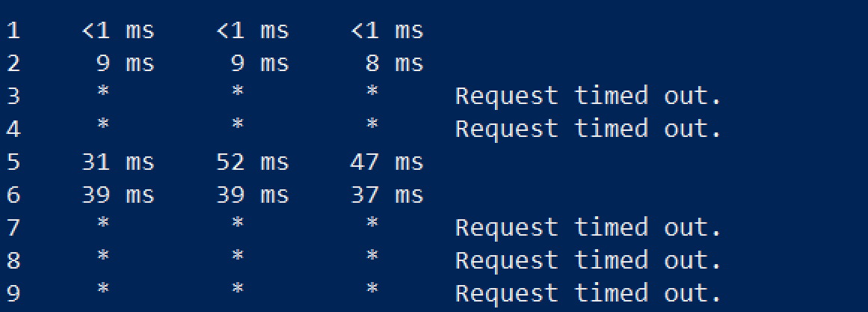Click the hop number 5 label
Screen dimensions: 868x312
click(x=13, y=162)
